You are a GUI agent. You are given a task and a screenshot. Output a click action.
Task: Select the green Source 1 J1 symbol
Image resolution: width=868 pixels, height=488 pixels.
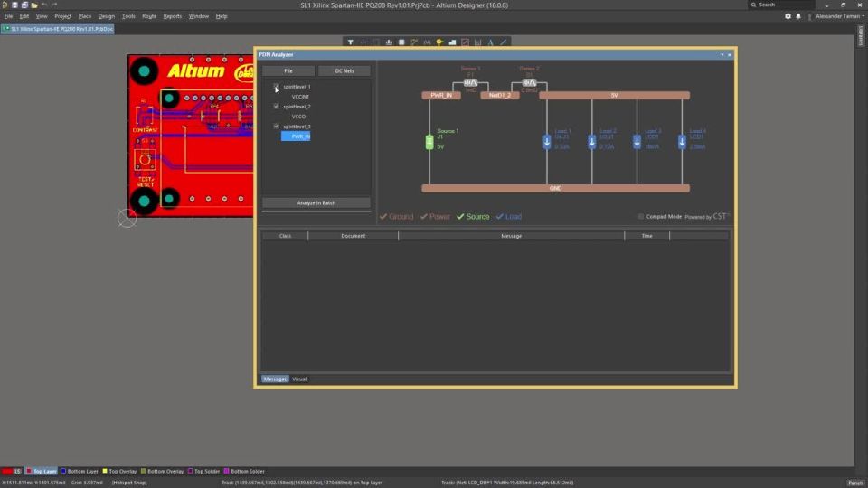pyautogui.click(x=429, y=142)
